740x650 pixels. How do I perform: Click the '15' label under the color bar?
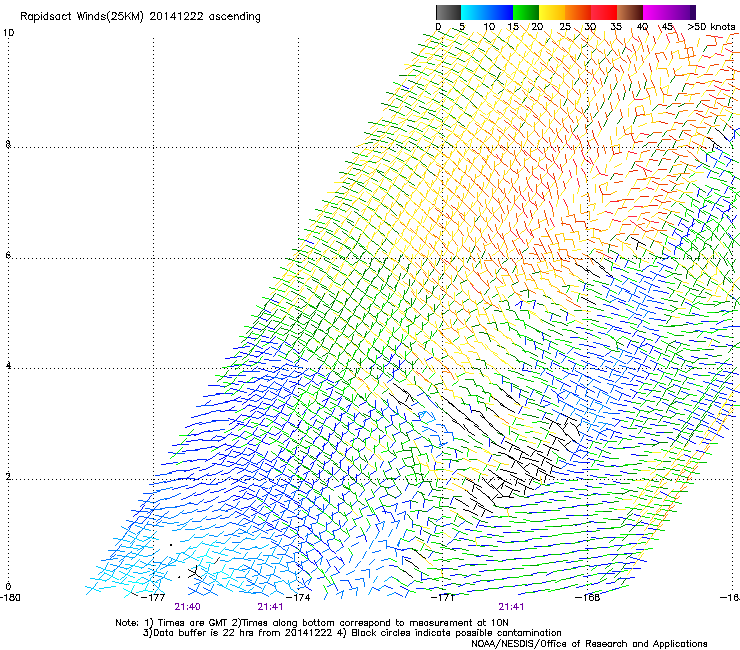[x=513, y=27]
